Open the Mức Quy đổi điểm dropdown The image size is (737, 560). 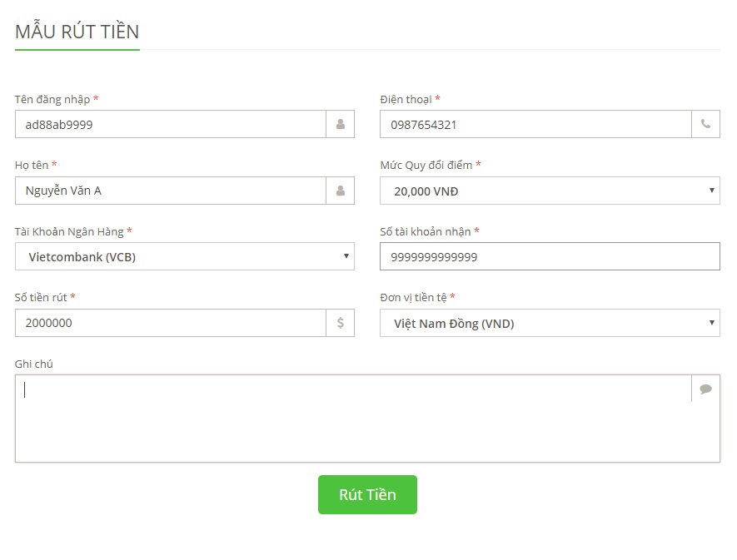click(550, 191)
